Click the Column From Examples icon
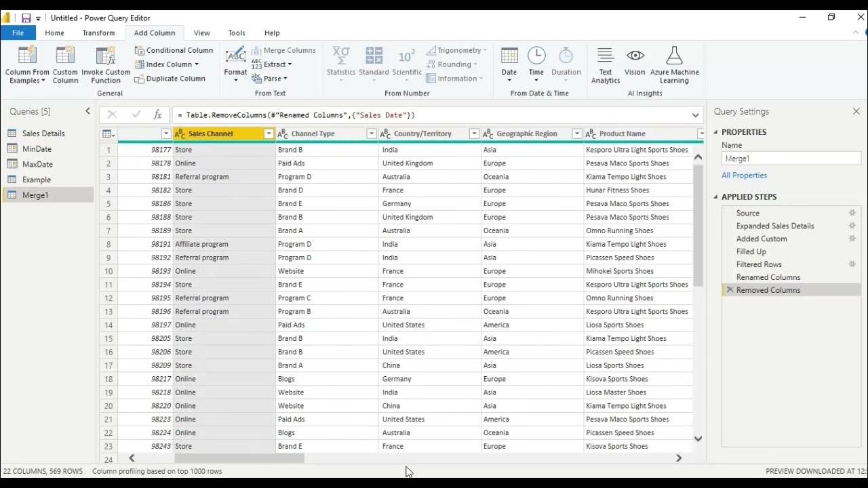Screen dimensions: 868x488 point(27,56)
